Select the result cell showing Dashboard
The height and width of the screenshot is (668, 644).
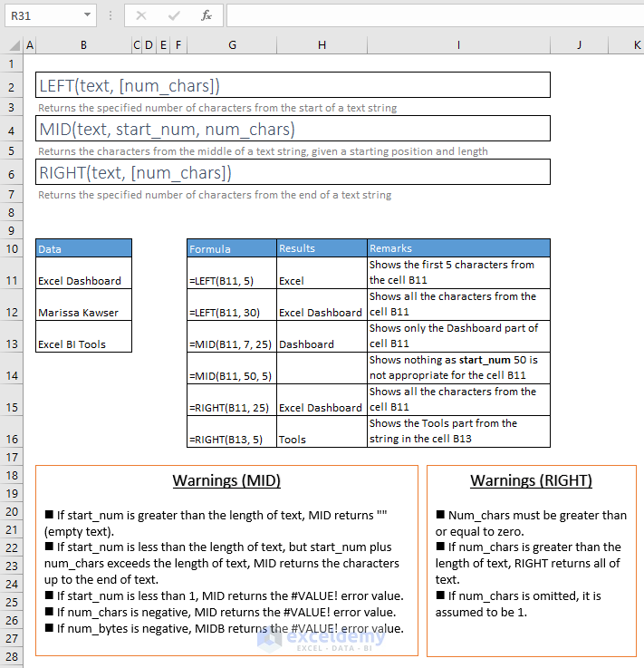(322, 336)
